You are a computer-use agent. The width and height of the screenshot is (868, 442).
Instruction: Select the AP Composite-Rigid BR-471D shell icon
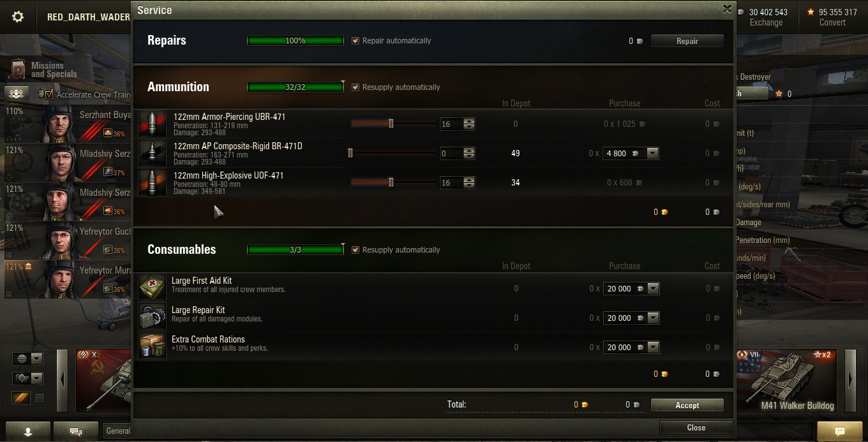pos(153,153)
